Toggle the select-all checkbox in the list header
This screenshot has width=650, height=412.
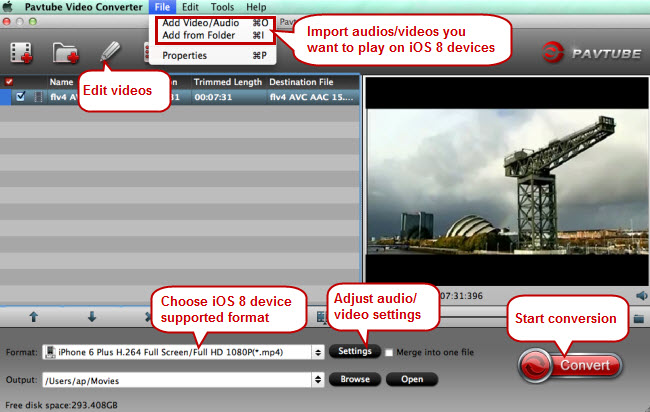[9, 82]
